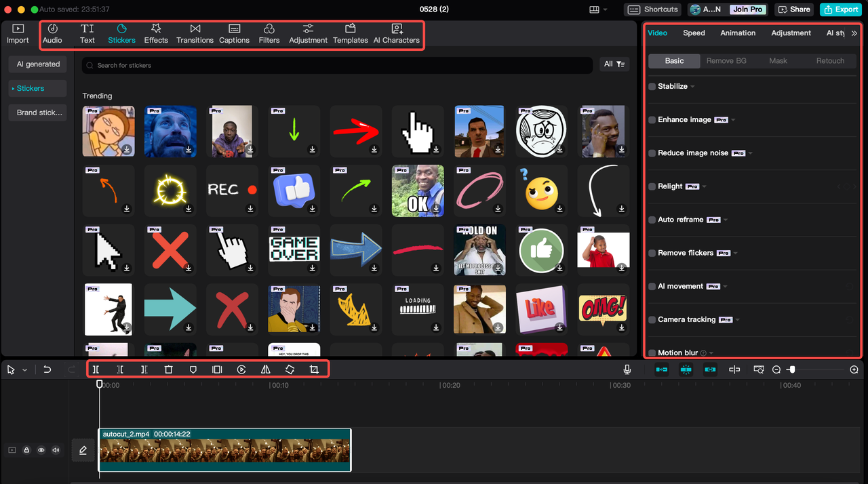Open the Shortcuts button
868x484 pixels.
coord(653,9)
